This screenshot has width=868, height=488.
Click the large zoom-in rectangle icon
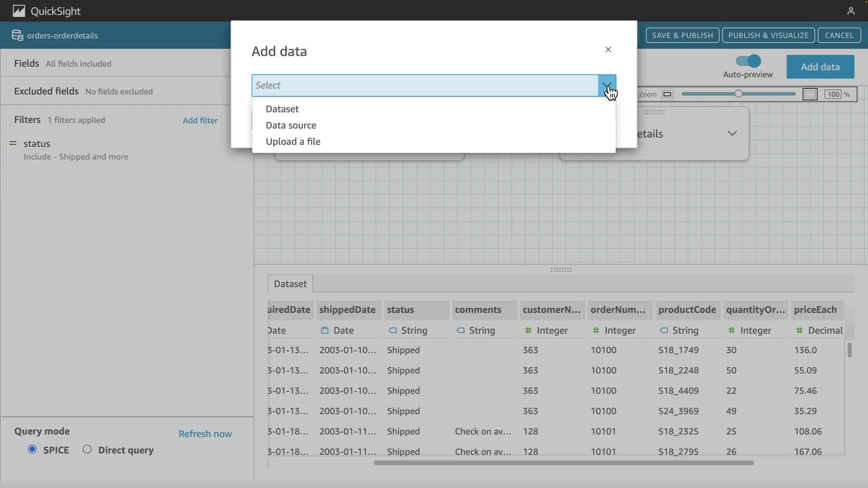pos(810,94)
